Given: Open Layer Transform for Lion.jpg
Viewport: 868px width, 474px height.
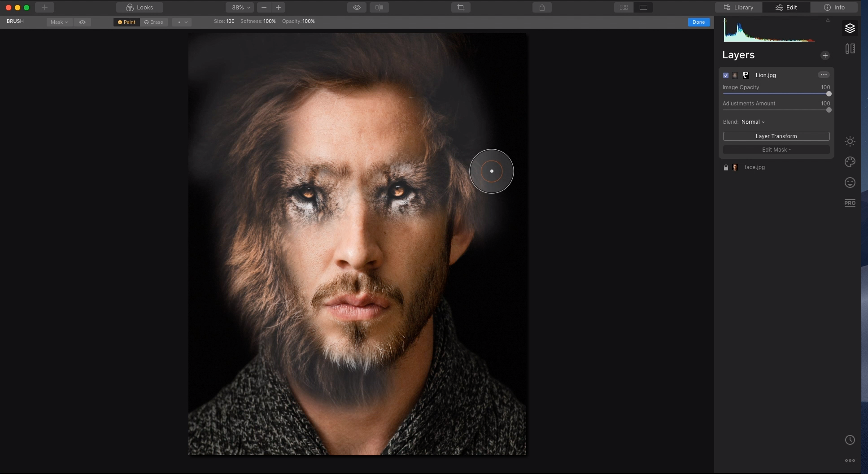Looking at the screenshot, I should click(x=776, y=136).
